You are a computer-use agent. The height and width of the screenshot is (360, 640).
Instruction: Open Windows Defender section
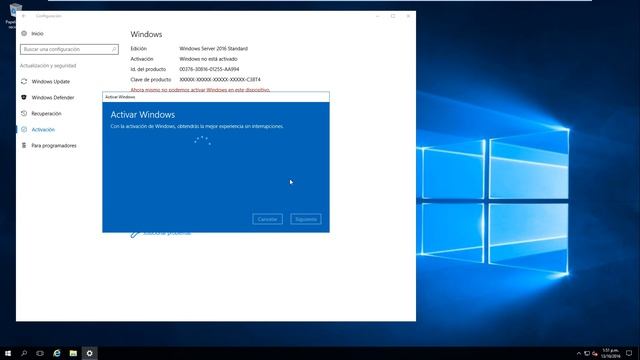tap(53, 98)
